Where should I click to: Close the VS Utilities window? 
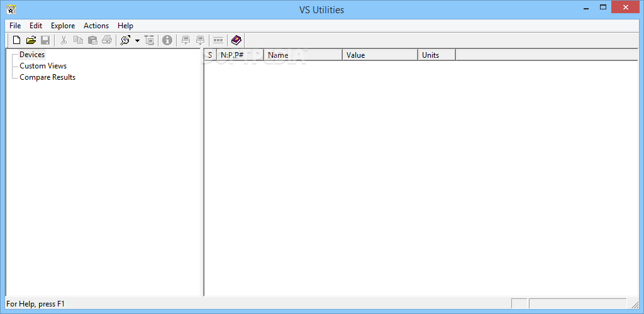tap(626, 7)
